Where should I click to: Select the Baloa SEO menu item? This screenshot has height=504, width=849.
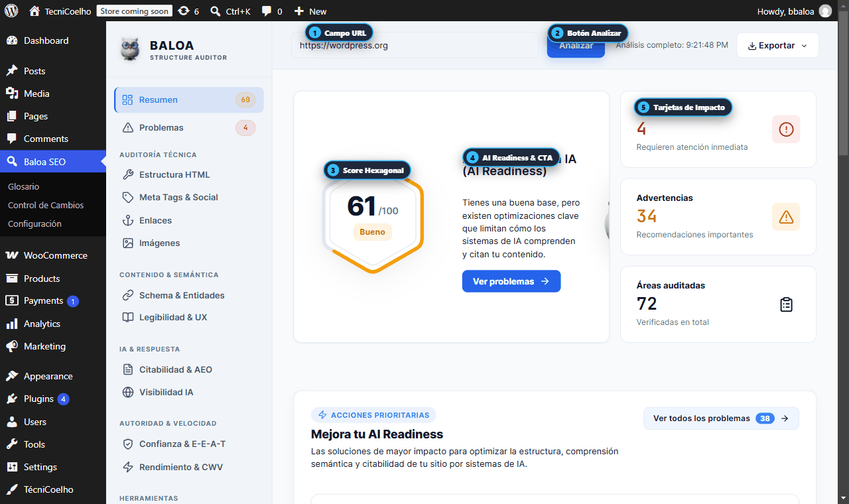coord(53,161)
